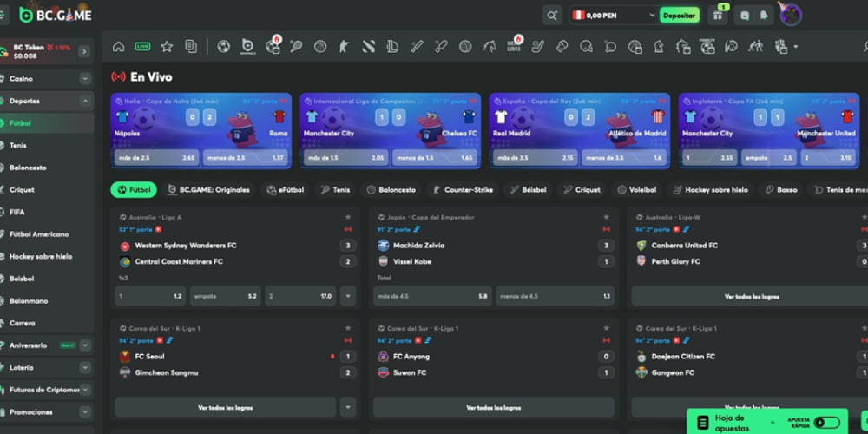Collapse the Deportes sidebar section
The height and width of the screenshot is (434, 868).
(x=84, y=102)
